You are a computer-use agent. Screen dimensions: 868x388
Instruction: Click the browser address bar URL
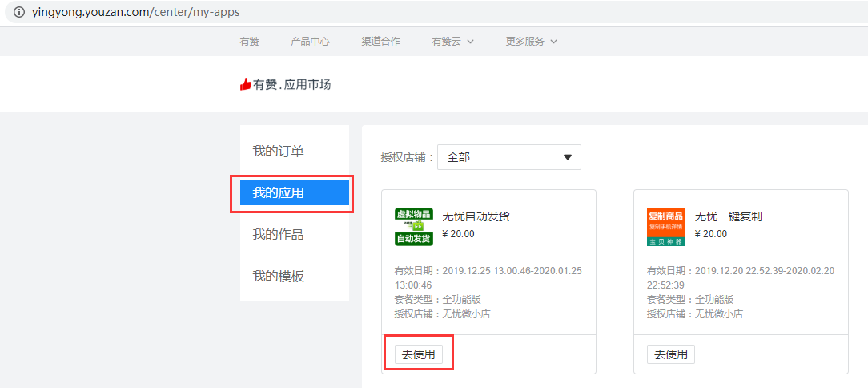coord(135,12)
